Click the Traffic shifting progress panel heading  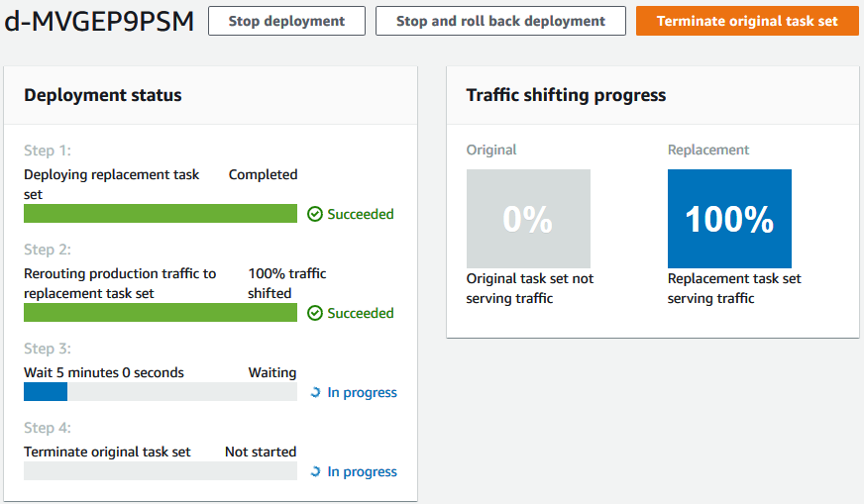(x=566, y=95)
